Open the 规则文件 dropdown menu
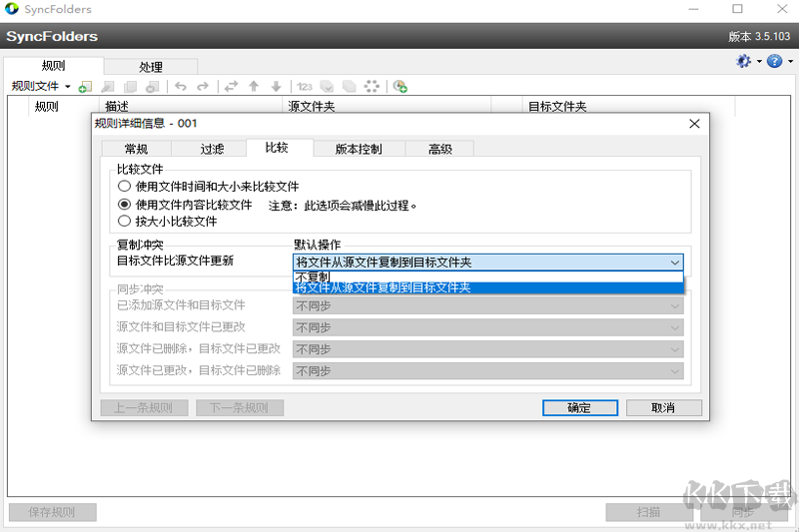The image size is (799, 532). click(41, 86)
